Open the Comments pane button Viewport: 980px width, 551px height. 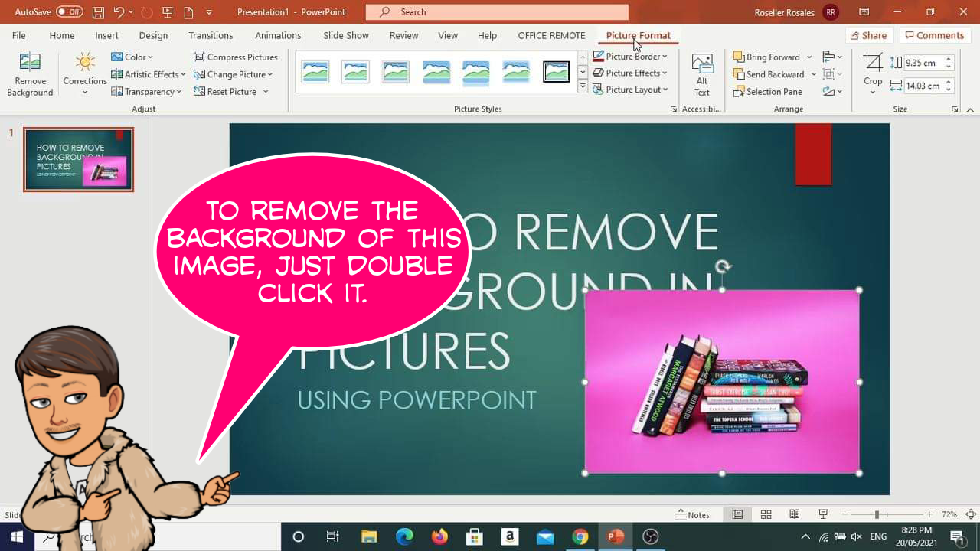point(934,35)
